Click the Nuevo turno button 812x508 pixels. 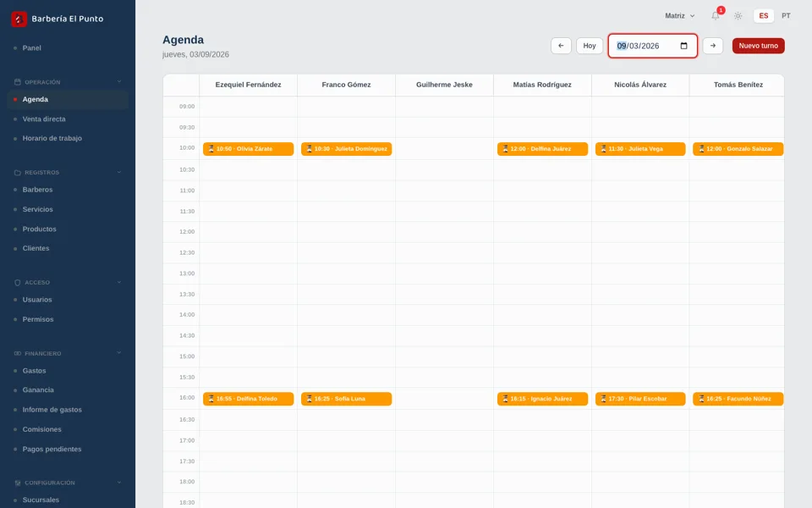tap(758, 46)
